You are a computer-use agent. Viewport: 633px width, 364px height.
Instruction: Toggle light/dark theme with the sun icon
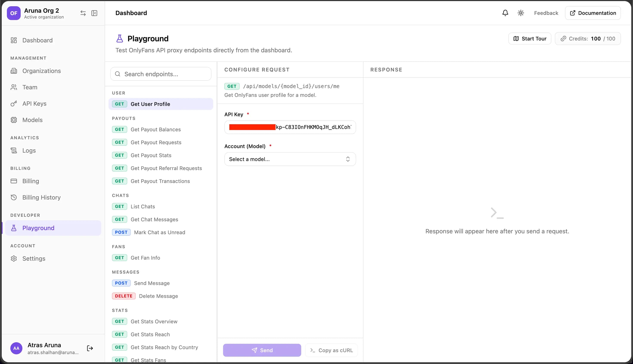point(521,13)
